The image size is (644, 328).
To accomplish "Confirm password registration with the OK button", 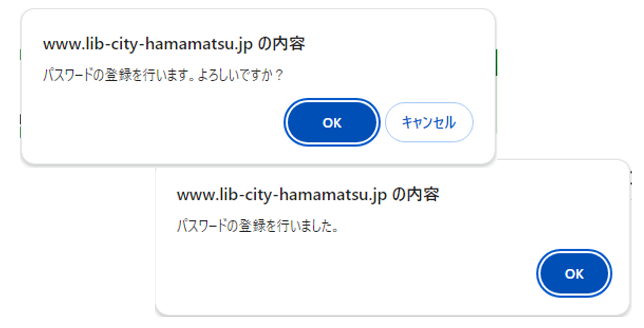I will point(332,123).
